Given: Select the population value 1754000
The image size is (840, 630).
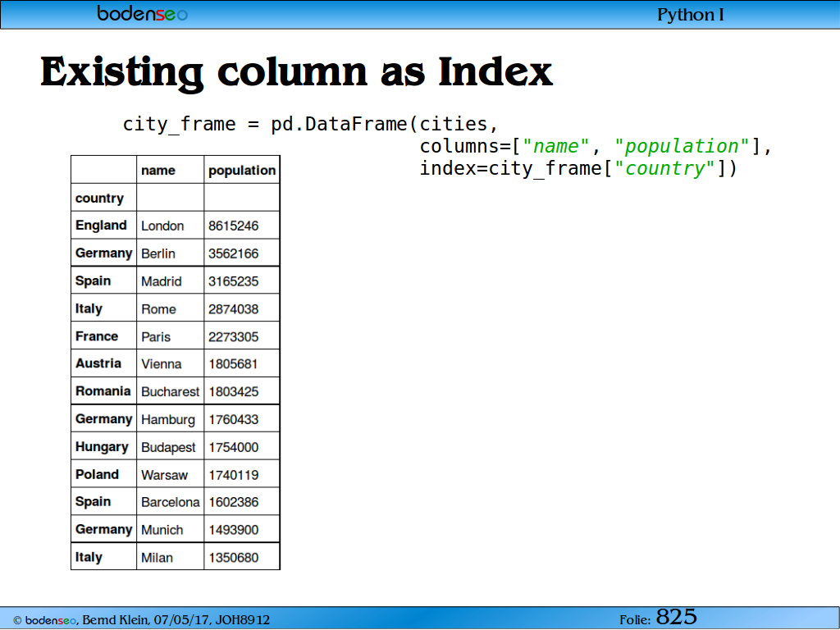Looking at the screenshot, I should pos(242,447).
